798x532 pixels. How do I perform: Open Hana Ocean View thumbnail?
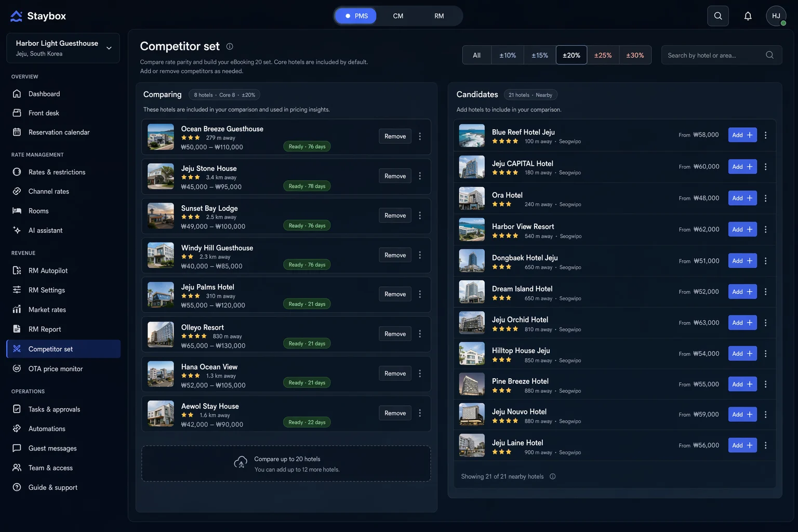click(x=161, y=374)
